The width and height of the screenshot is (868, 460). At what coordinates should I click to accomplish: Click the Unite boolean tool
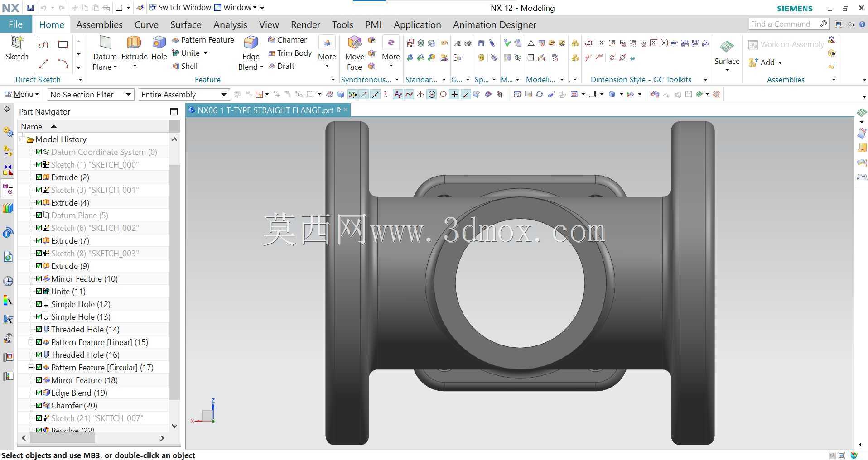186,53
